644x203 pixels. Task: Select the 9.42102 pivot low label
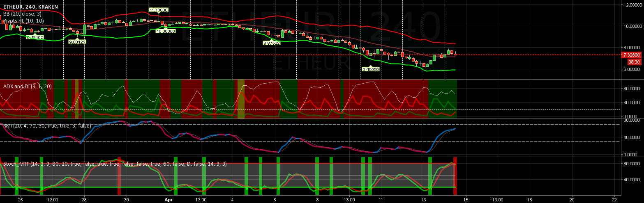35,37
